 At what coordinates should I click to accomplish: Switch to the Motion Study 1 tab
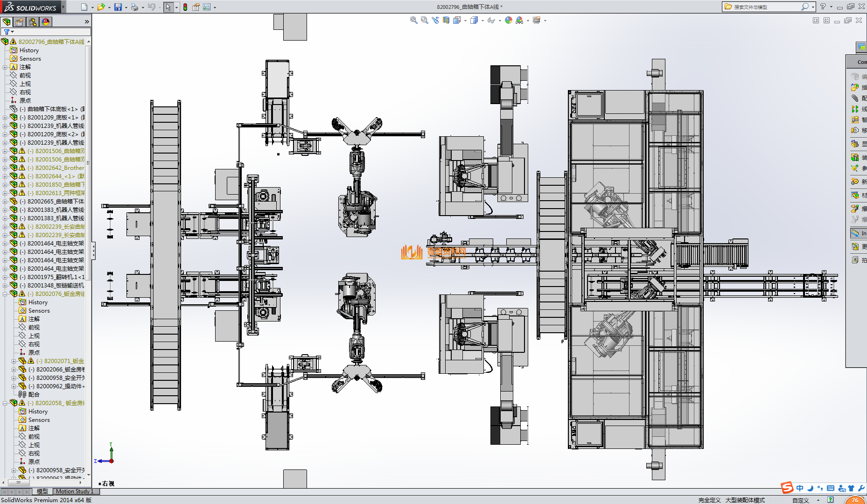point(75,491)
